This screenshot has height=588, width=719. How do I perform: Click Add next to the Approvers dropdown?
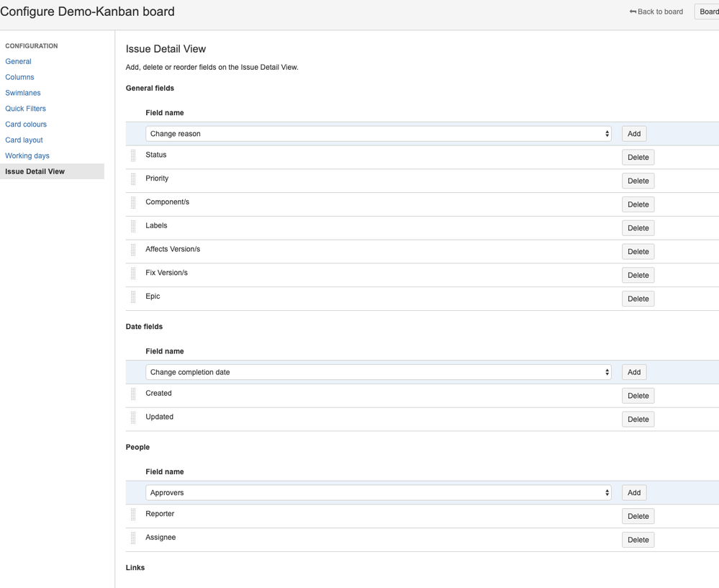click(633, 492)
